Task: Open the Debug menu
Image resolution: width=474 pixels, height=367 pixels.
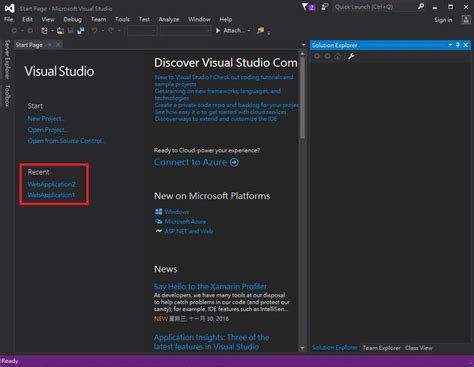Action: (72, 19)
